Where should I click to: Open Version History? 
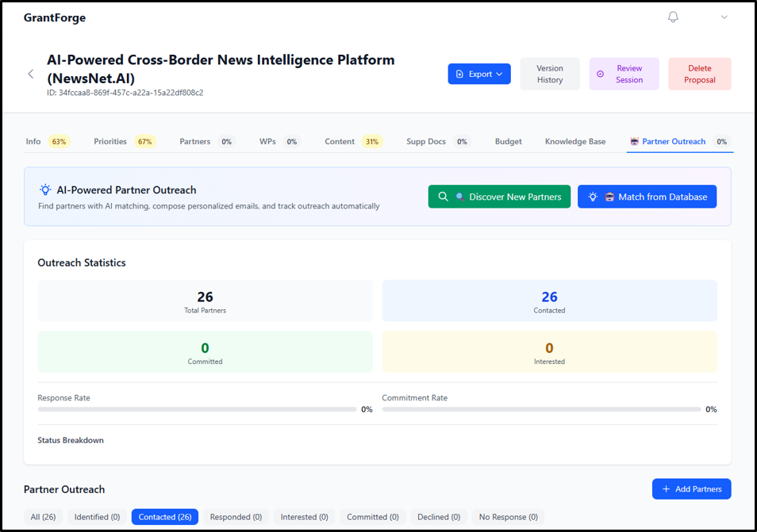(550, 73)
